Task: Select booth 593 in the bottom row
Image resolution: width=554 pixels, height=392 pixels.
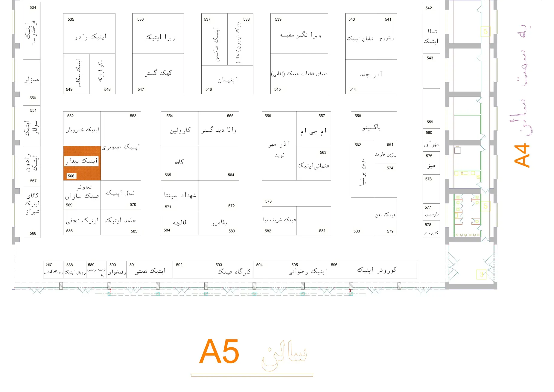Action: coord(233,270)
